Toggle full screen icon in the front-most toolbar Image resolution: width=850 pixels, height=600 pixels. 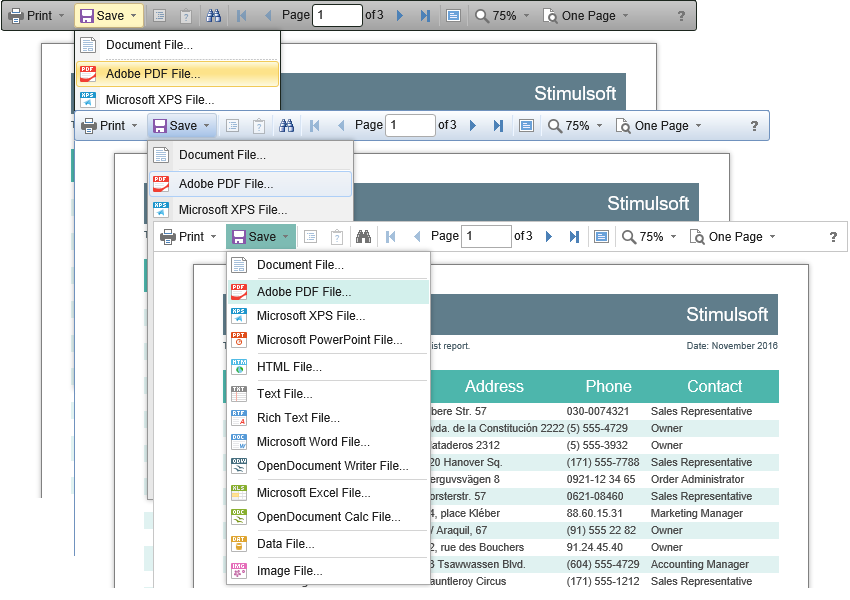601,237
